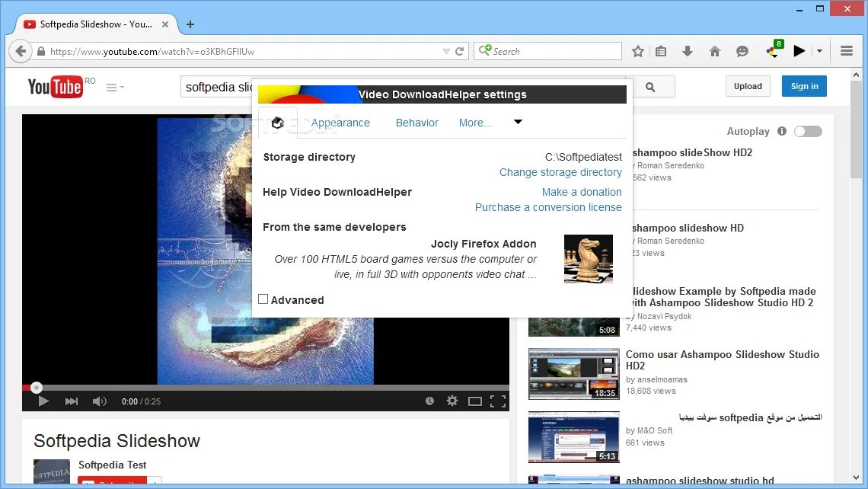Image resolution: width=868 pixels, height=489 pixels.
Task: Click the YouTube Upload button
Action: pyautogui.click(x=748, y=86)
